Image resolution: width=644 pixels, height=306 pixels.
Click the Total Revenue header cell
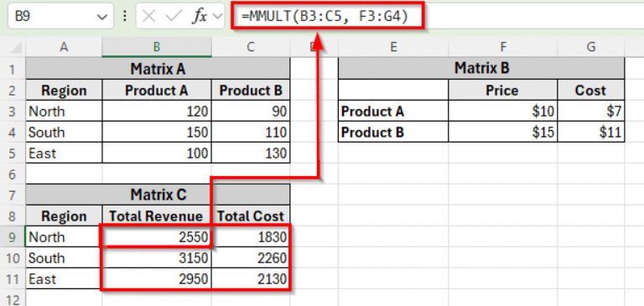pos(157,216)
